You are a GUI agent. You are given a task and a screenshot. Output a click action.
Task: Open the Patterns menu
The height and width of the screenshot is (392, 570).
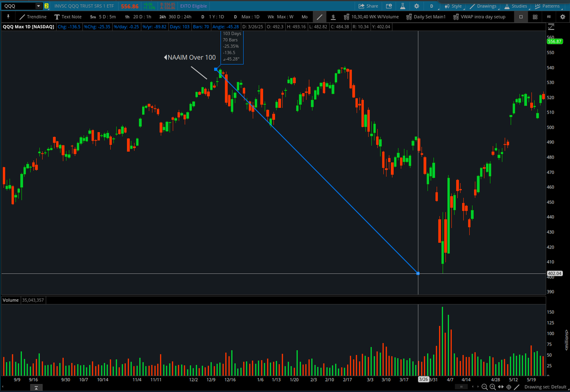[548, 6]
